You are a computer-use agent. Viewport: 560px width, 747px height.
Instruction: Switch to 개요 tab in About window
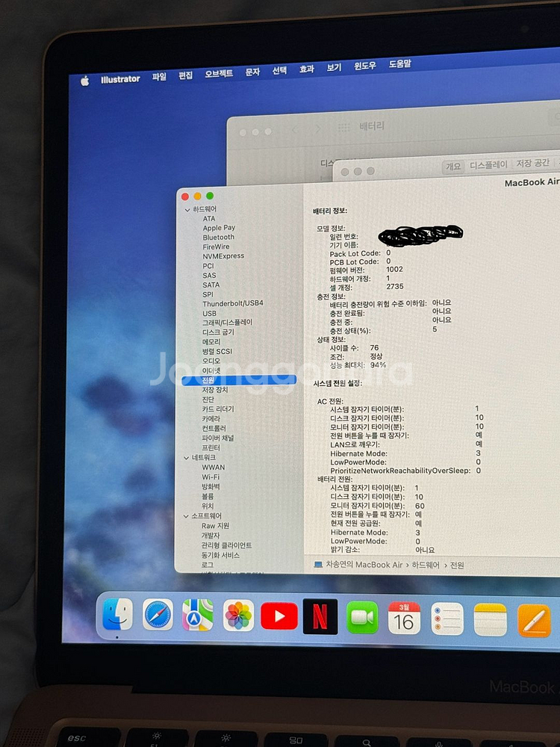pos(453,167)
